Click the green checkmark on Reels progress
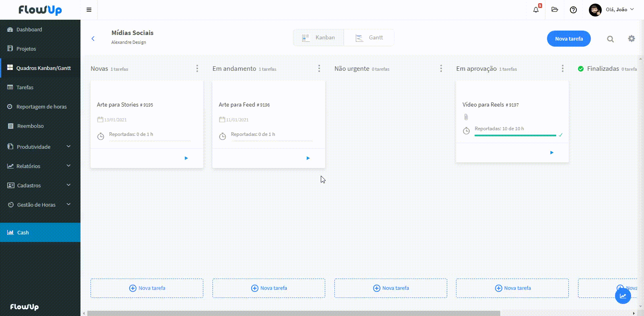 coord(561,135)
